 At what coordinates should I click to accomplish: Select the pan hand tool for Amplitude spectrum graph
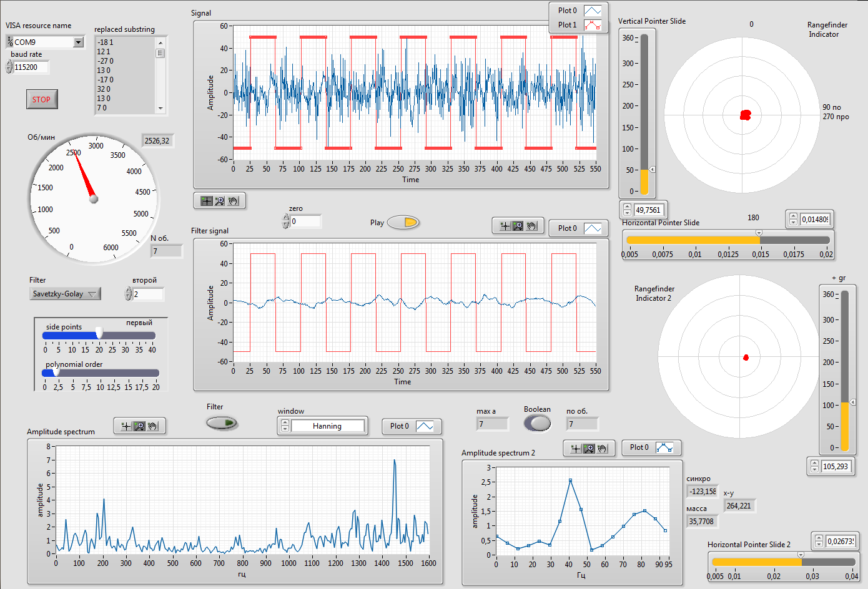[x=153, y=426]
